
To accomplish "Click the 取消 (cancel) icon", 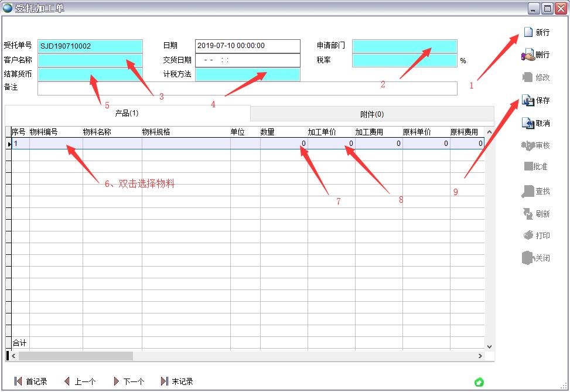I will [x=537, y=122].
